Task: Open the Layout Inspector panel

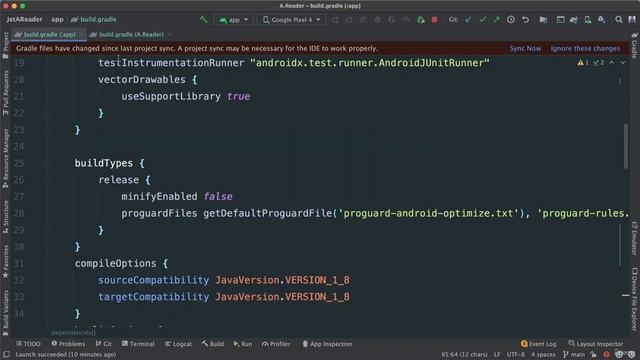Action: (596, 344)
